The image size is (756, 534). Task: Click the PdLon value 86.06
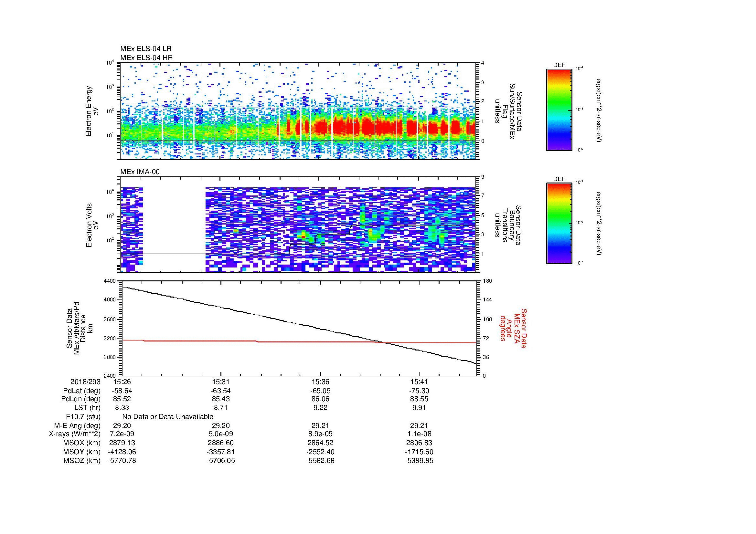click(x=320, y=399)
